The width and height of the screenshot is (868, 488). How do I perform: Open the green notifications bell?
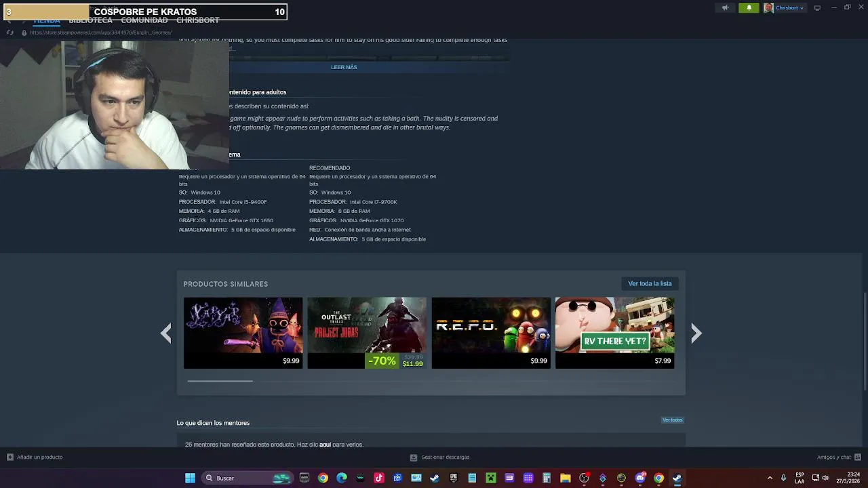point(749,8)
